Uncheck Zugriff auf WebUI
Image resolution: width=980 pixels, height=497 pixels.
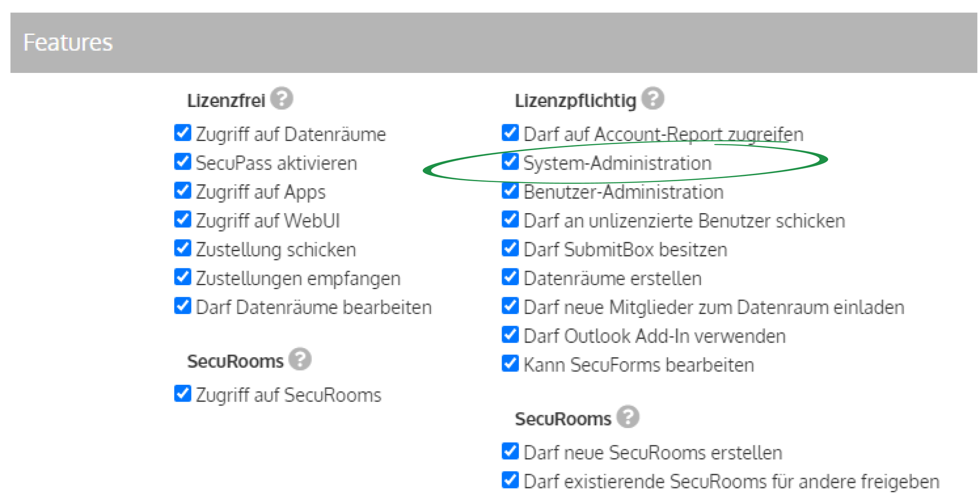183,220
